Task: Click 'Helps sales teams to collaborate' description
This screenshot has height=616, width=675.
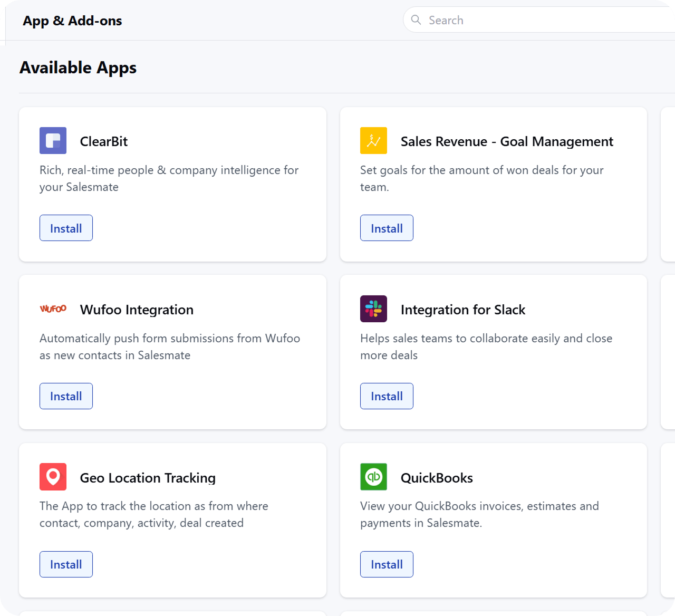Action: click(486, 346)
